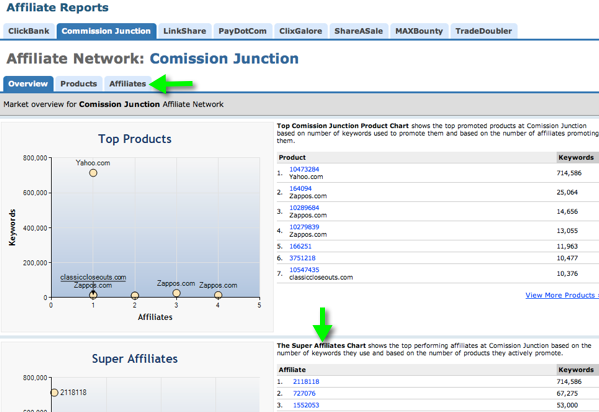Open the ClixGalore tab
This screenshot has height=412, width=599.
[x=301, y=31]
